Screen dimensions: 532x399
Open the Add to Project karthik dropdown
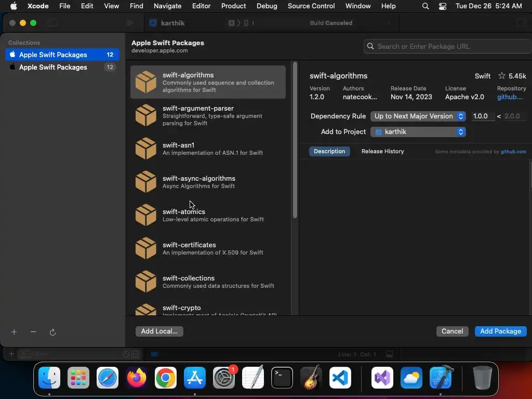point(418,131)
